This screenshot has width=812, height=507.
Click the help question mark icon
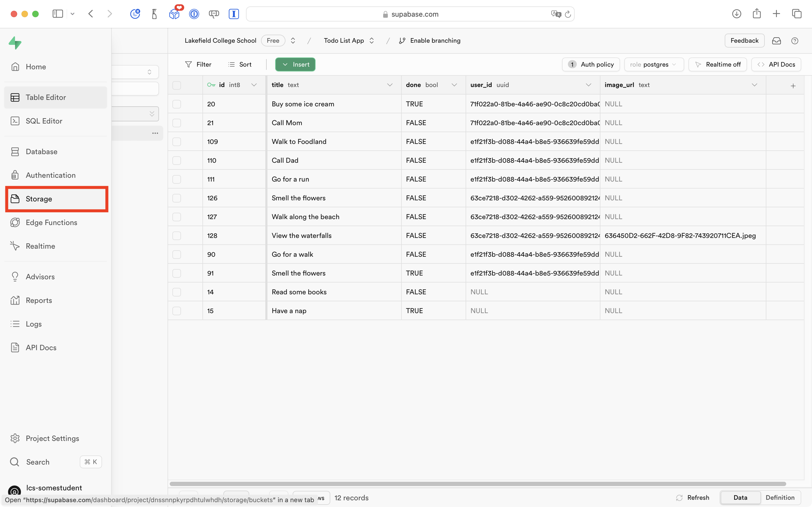[x=795, y=41]
